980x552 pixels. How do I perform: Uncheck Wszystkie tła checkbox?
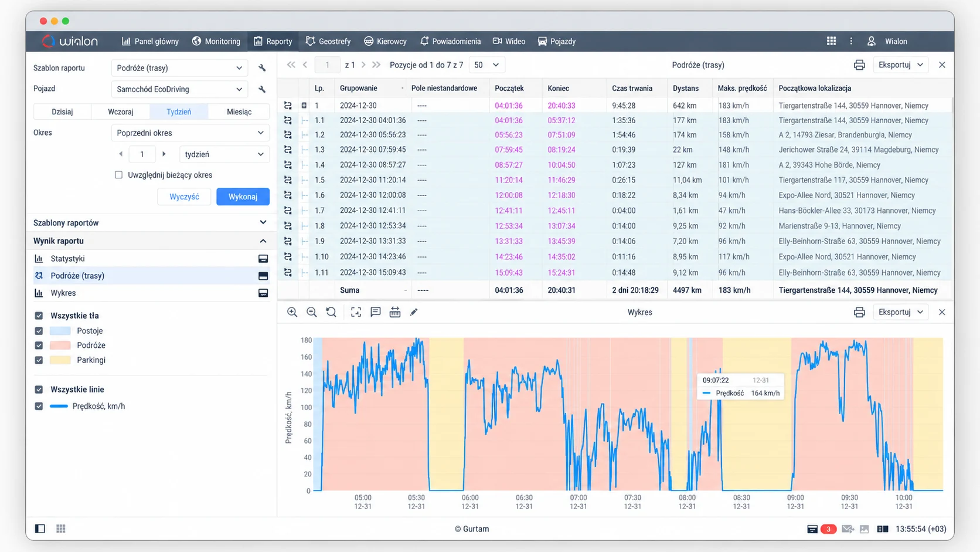click(39, 316)
